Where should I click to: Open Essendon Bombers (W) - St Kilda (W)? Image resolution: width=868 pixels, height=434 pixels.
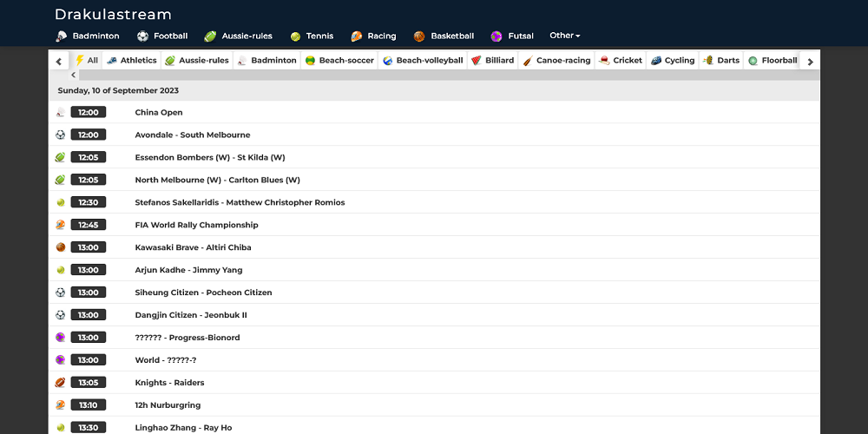(x=210, y=157)
